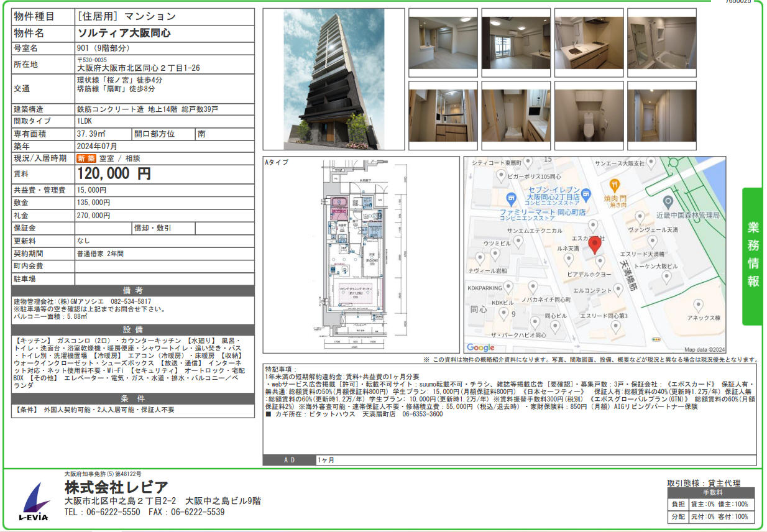Click the ルネ天満 map pin
Viewport: 767px width, 532px height.
coord(569,259)
